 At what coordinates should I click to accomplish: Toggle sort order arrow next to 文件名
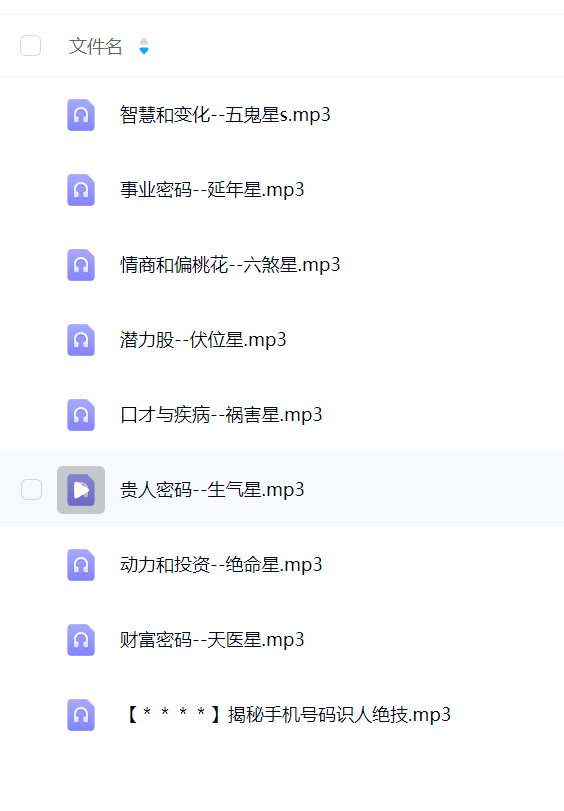(144, 46)
